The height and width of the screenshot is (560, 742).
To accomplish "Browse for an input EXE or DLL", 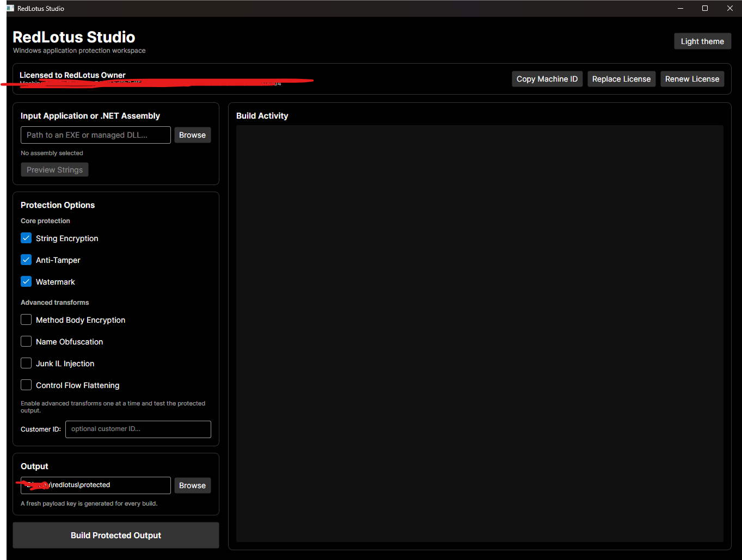I will point(192,135).
